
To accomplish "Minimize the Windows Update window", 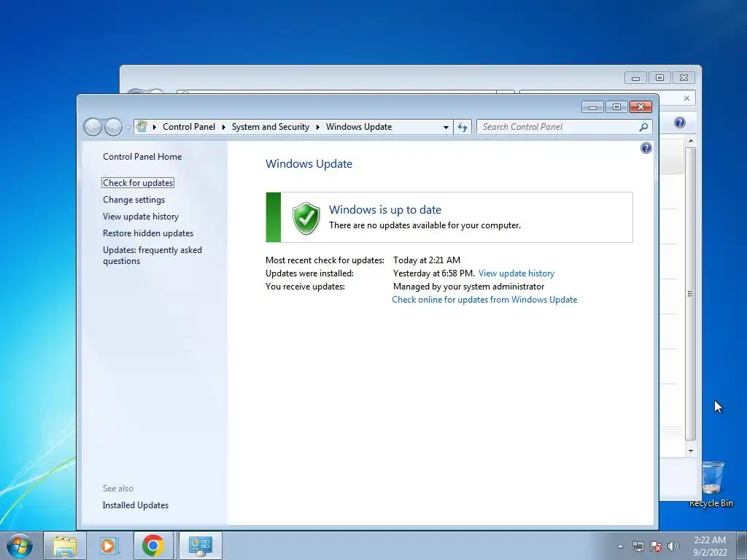I will click(x=592, y=107).
